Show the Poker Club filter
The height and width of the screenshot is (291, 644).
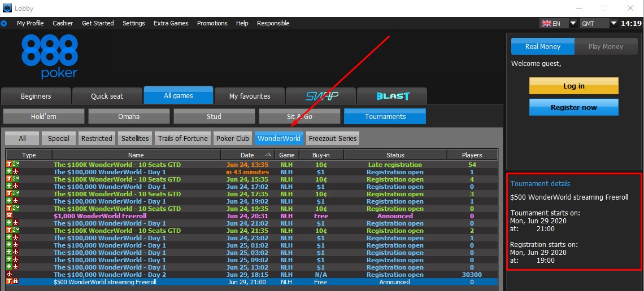pyautogui.click(x=233, y=139)
